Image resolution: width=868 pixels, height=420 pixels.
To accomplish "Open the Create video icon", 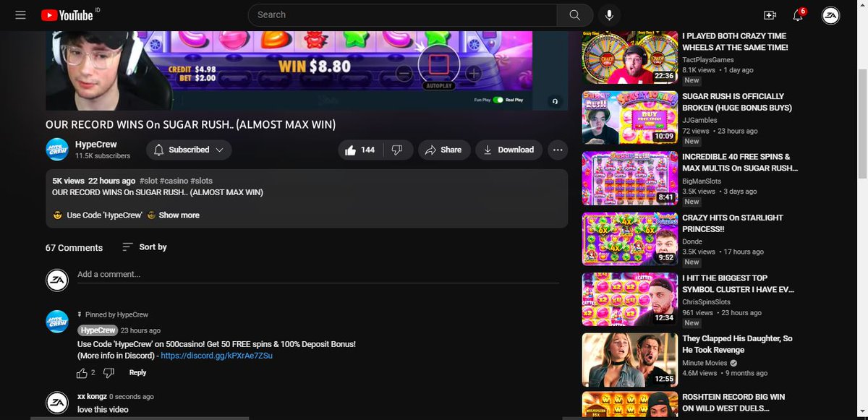I will (770, 15).
